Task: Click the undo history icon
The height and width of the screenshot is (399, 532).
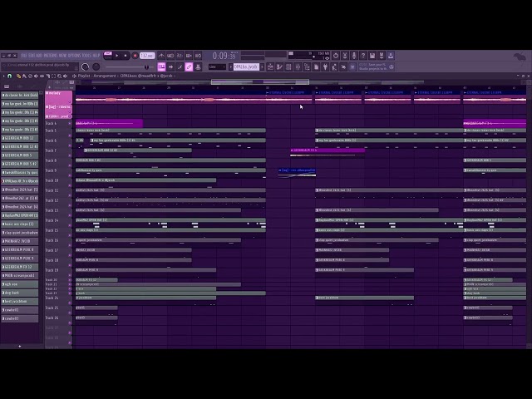Action: [x=336, y=56]
